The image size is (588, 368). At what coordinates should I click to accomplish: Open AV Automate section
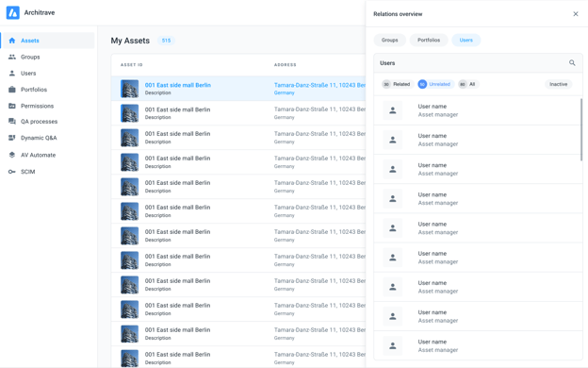pyautogui.click(x=39, y=155)
